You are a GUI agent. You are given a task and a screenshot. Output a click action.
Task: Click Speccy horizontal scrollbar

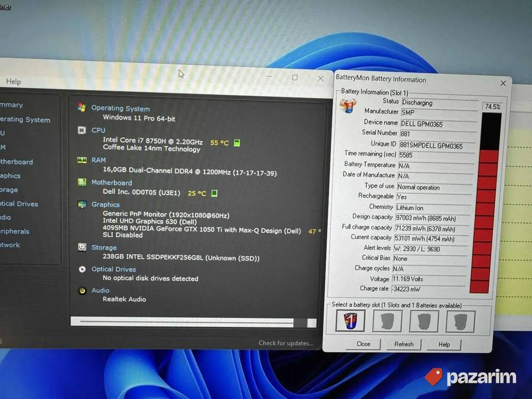coord(193,322)
